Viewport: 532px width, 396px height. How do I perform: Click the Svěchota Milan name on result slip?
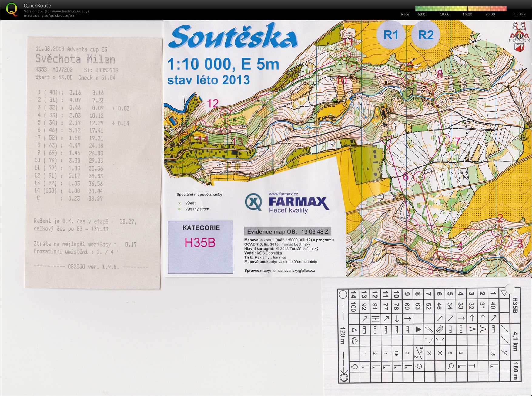(x=75, y=58)
